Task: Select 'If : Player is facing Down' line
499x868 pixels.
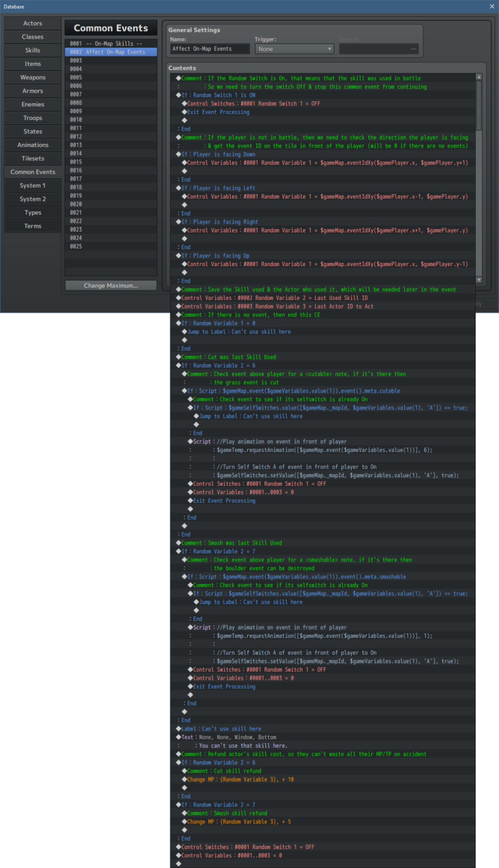Action: click(323, 154)
